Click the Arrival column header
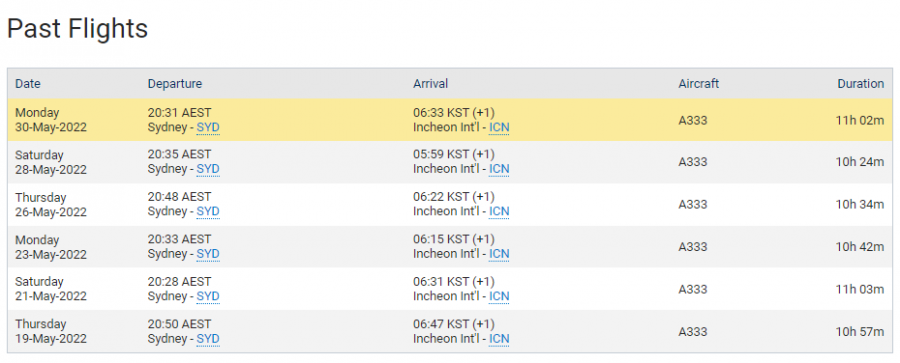The width and height of the screenshot is (900, 363). click(430, 84)
